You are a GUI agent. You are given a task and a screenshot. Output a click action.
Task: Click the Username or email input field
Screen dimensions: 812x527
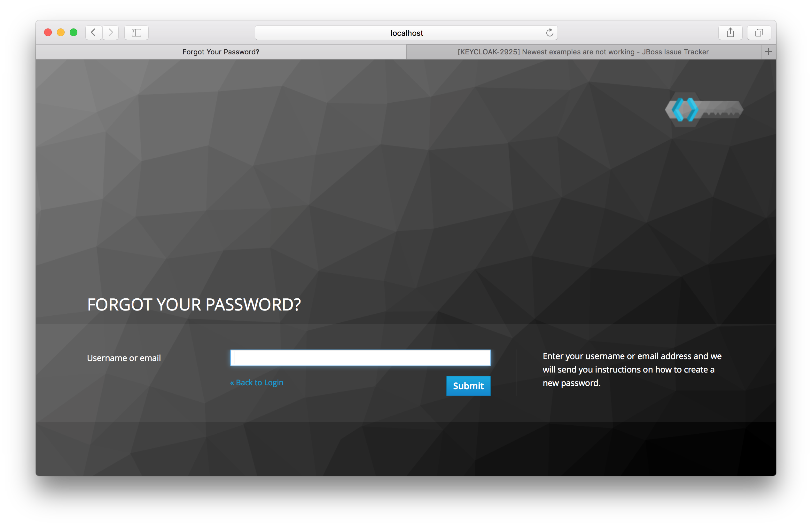[x=360, y=358]
